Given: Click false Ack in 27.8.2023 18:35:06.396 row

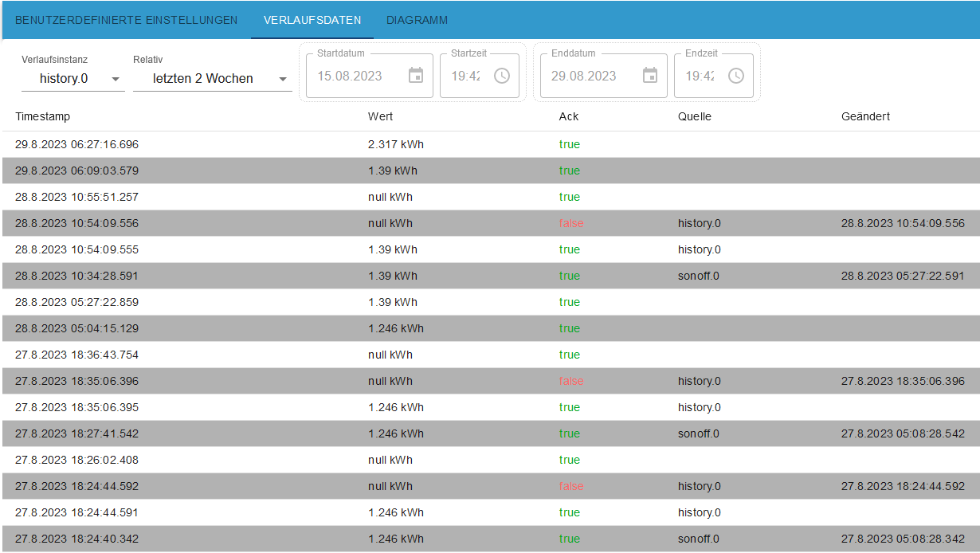Looking at the screenshot, I should click(x=571, y=381).
